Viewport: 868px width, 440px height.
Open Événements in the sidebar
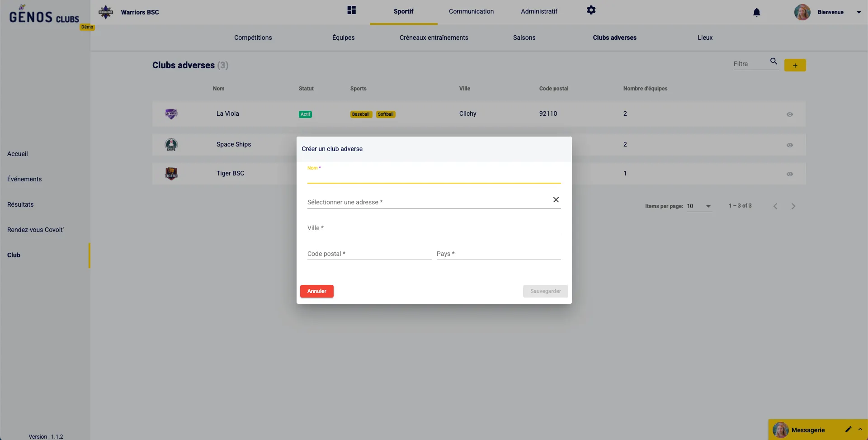tap(24, 179)
